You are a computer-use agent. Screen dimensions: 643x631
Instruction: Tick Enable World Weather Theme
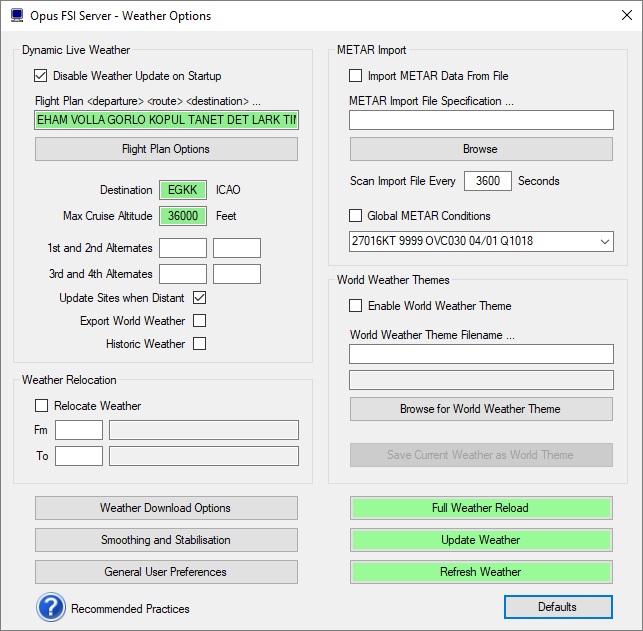tap(356, 306)
